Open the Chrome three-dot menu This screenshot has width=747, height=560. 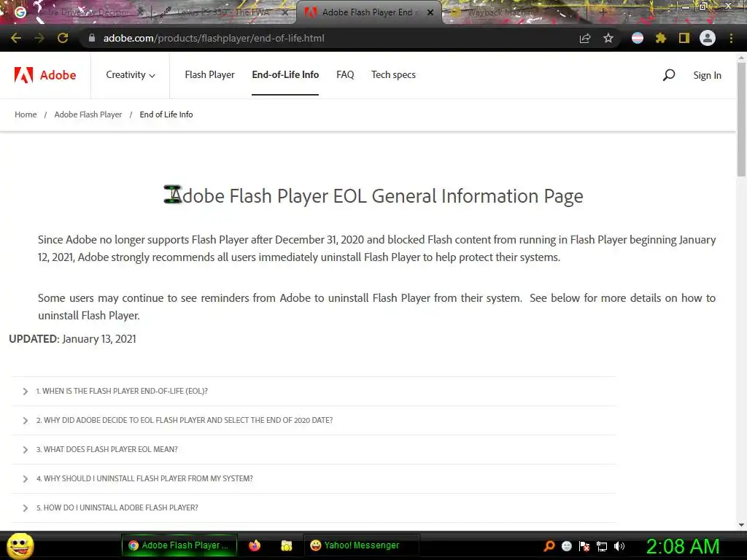click(731, 38)
